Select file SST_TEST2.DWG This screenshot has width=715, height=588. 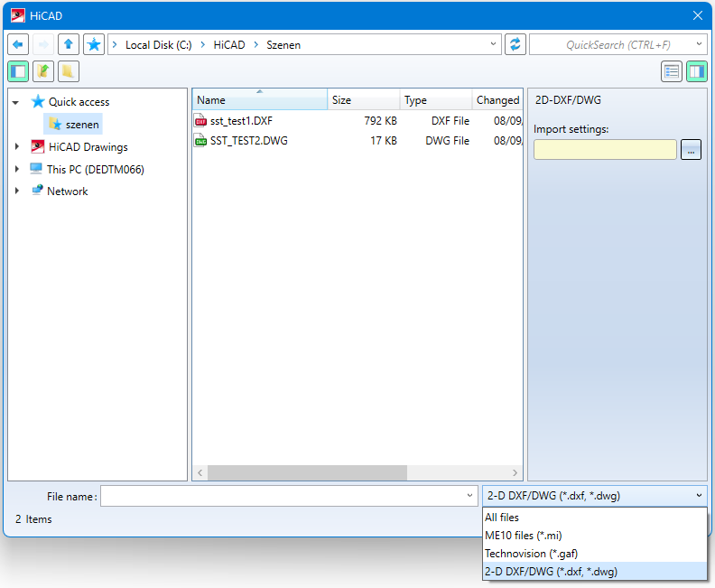tap(248, 141)
